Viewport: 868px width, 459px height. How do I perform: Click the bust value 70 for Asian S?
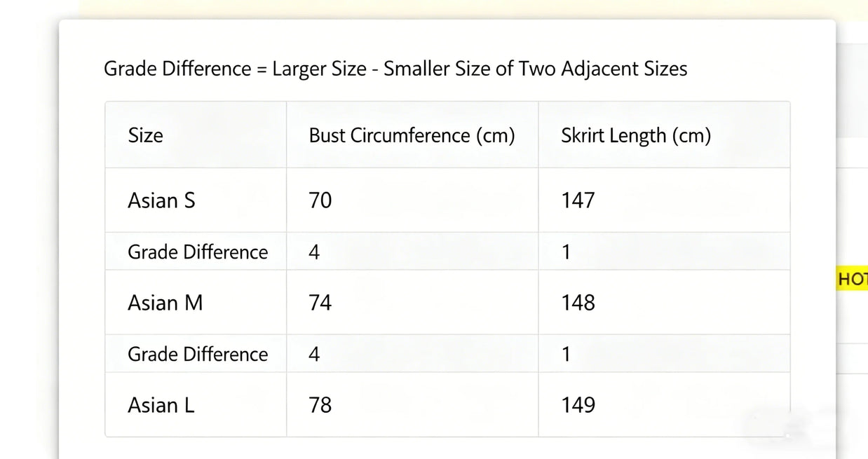pyautogui.click(x=320, y=200)
